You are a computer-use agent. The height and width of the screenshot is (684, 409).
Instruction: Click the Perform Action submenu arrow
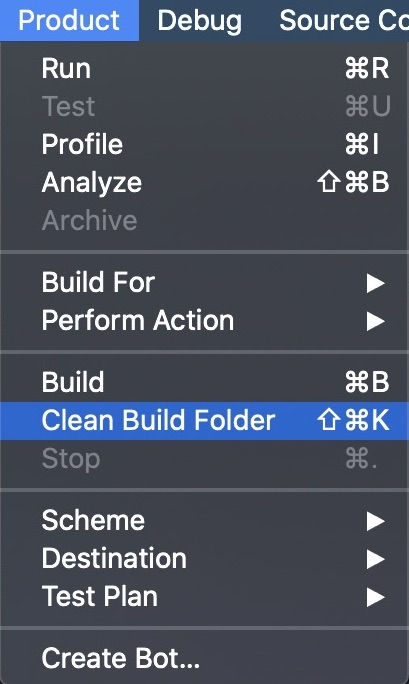pyautogui.click(x=375, y=322)
